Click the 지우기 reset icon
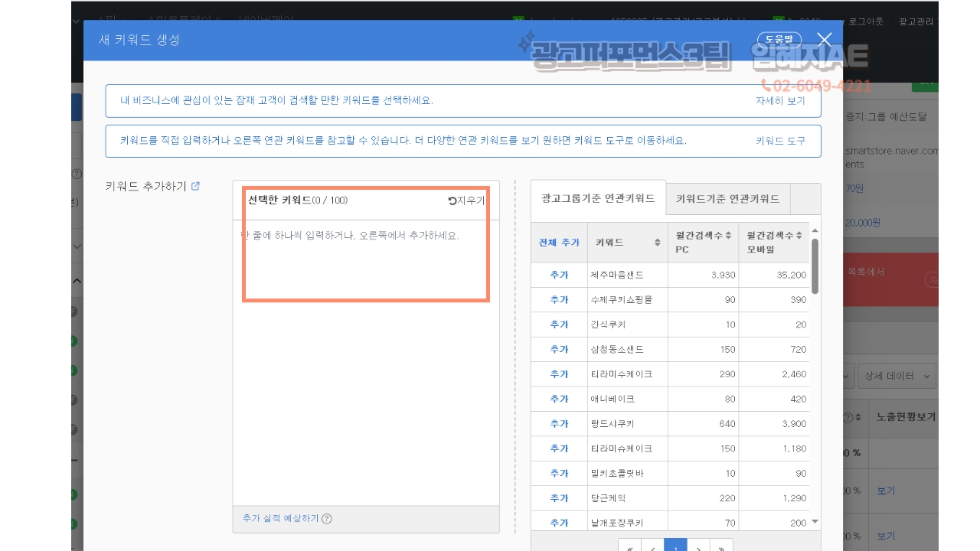Image resolution: width=980 pixels, height=551 pixels. pos(452,201)
